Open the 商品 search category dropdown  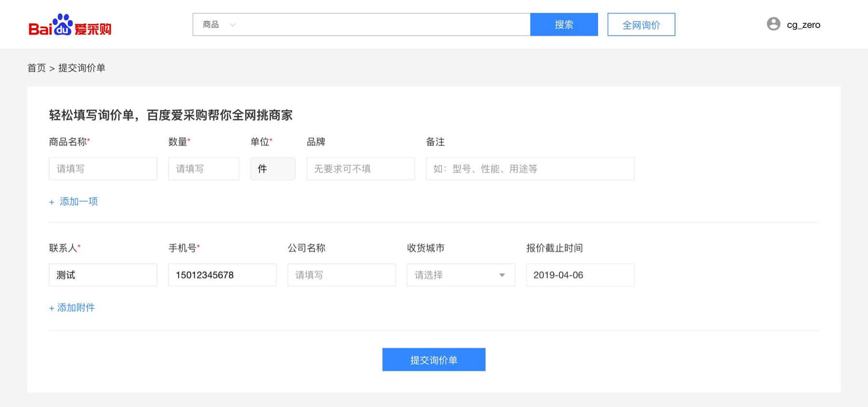tap(219, 25)
